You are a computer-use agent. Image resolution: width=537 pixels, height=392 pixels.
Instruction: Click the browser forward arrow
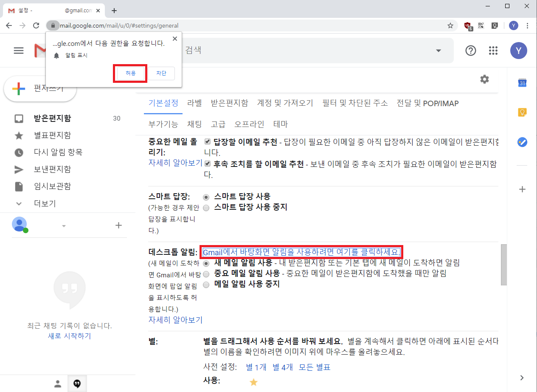pos(22,25)
